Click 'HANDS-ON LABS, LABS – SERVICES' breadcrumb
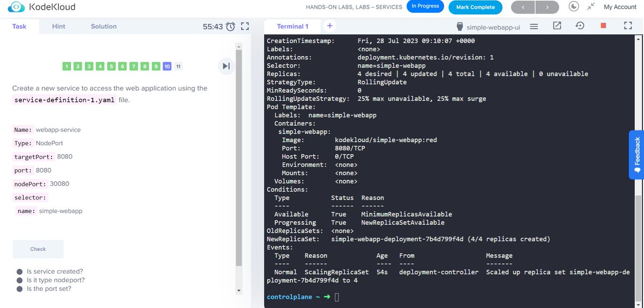 point(354,8)
